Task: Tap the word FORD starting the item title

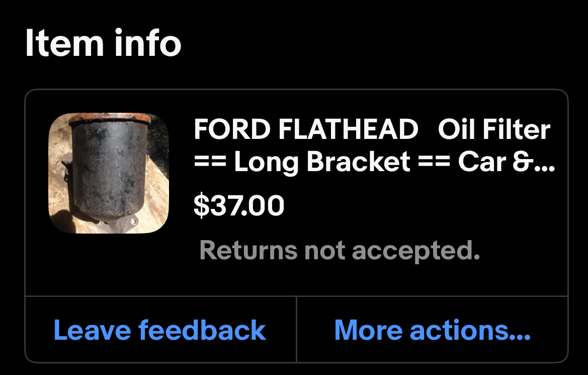Action: pyautogui.click(x=232, y=130)
